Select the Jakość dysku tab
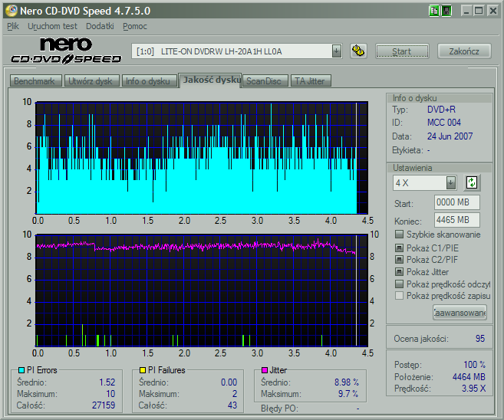The image size is (504, 420). (210, 80)
